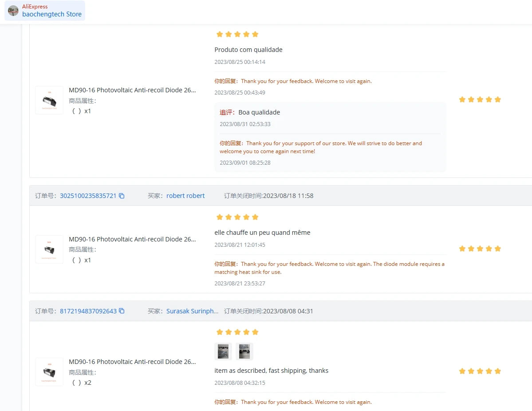Open product thumbnail in Surasak order
Image resolution: width=532 pixels, height=411 pixels.
coord(49,372)
